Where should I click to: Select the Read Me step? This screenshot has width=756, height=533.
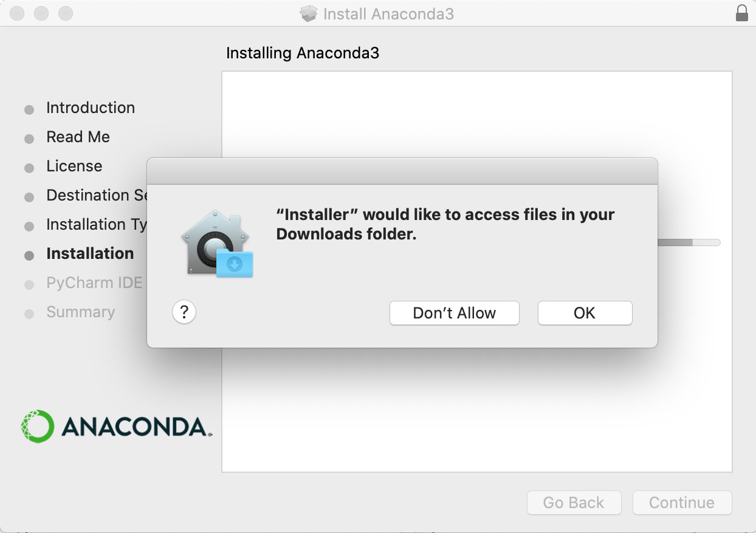point(78,137)
